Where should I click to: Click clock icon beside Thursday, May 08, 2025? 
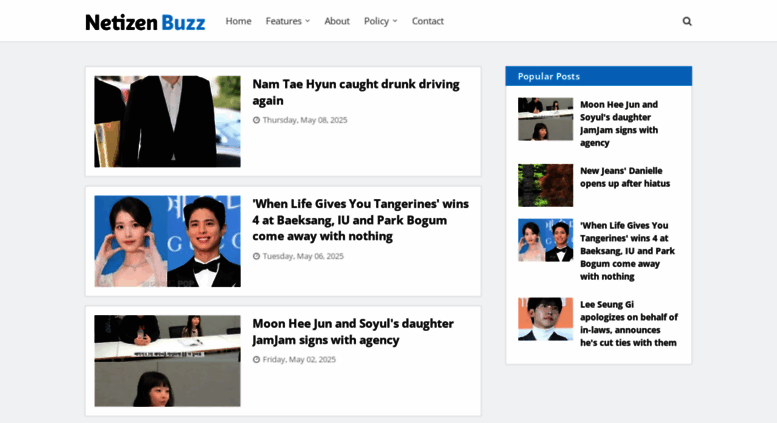(x=256, y=120)
